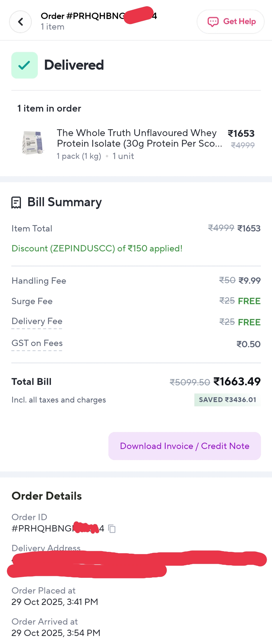The height and width of the screenshot is (644, 272).
Task: Click the item price ₹1653
Action: [241, 133]
